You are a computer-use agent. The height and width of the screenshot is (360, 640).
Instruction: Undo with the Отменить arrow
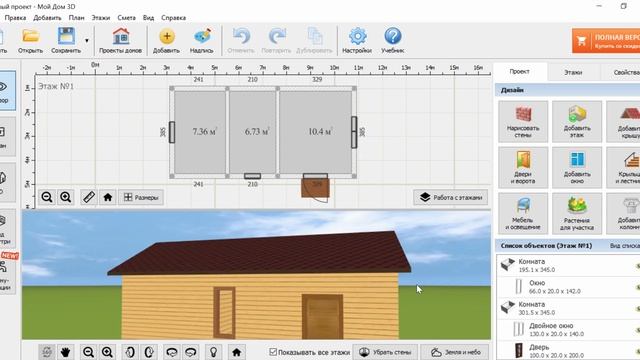pos(241,40)
